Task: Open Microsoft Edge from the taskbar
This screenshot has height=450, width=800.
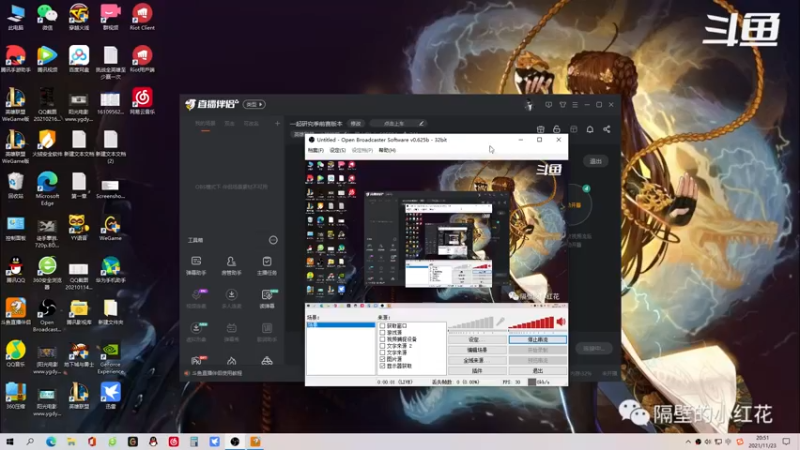Action: [51, 442]
